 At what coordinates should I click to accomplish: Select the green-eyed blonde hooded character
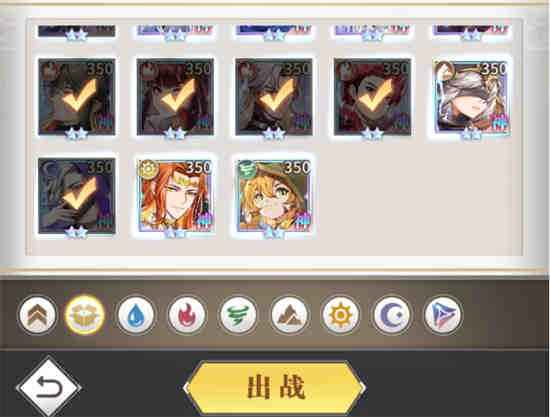click(274, 196)
